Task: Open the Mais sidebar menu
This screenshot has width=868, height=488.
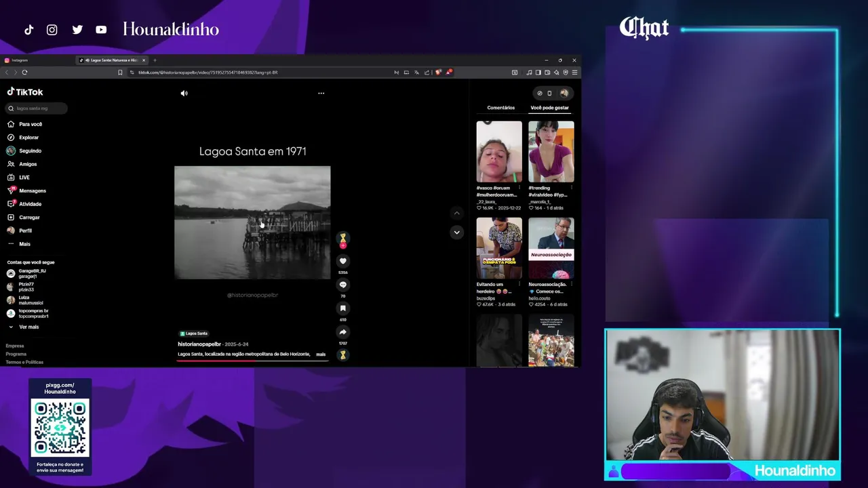Action: [x=19, y=244]
